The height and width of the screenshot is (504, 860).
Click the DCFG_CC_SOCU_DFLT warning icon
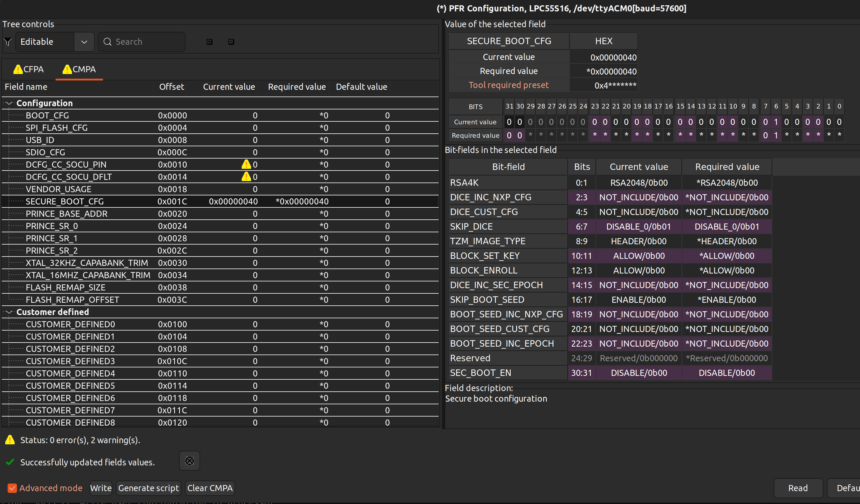tap(246, 177)
